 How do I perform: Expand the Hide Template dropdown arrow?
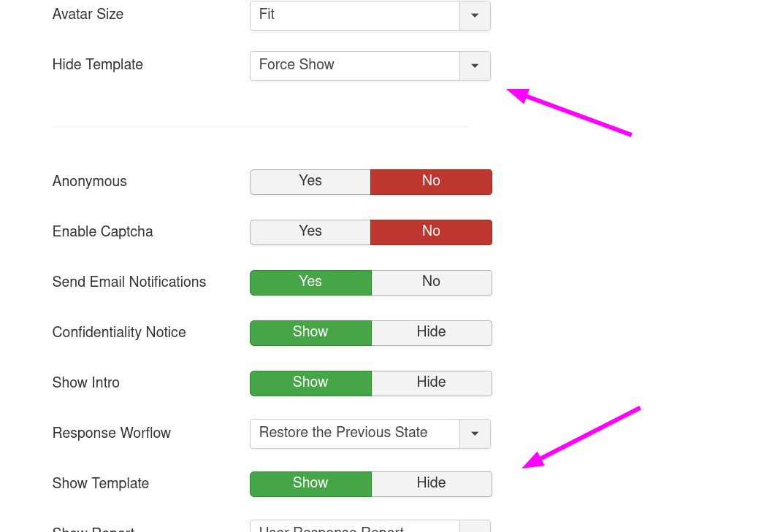(475, 66)
